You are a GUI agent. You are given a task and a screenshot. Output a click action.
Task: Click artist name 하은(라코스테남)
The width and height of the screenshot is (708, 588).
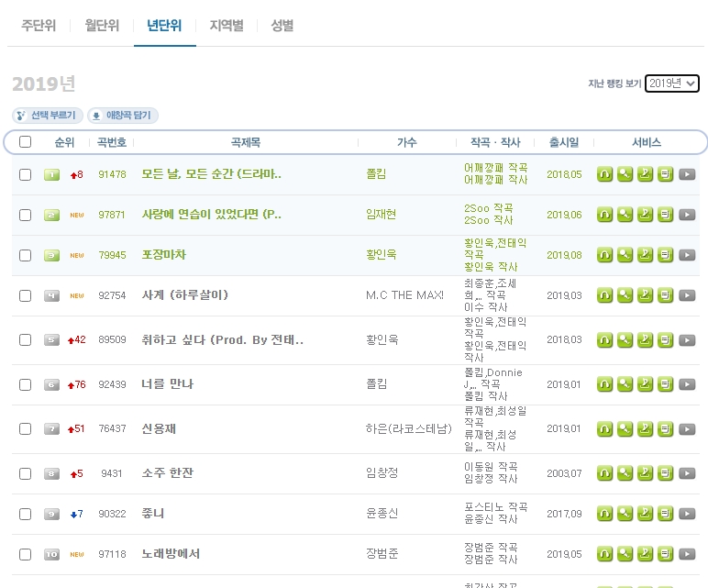tap(409, 428)
